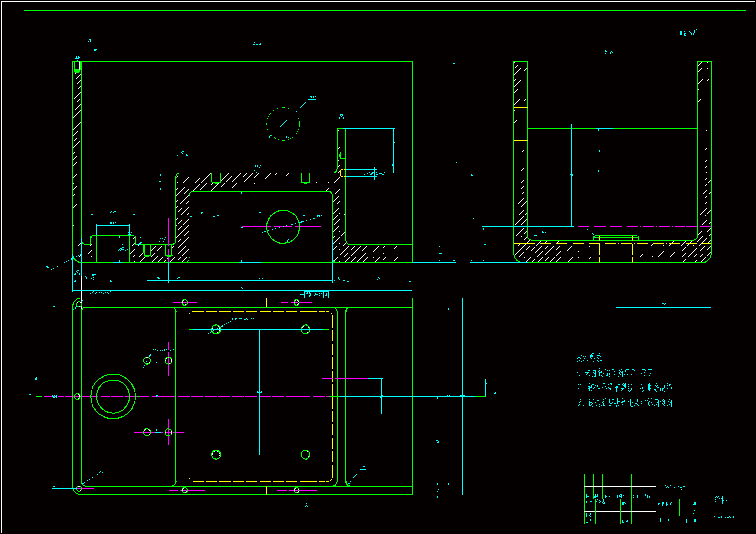Select the A-A section view label

point(257,44)
